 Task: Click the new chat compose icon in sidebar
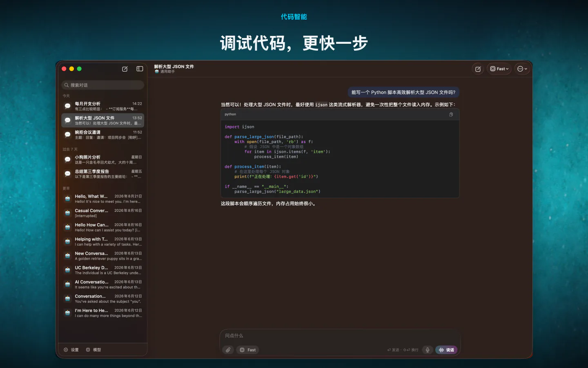pos(125,69)
